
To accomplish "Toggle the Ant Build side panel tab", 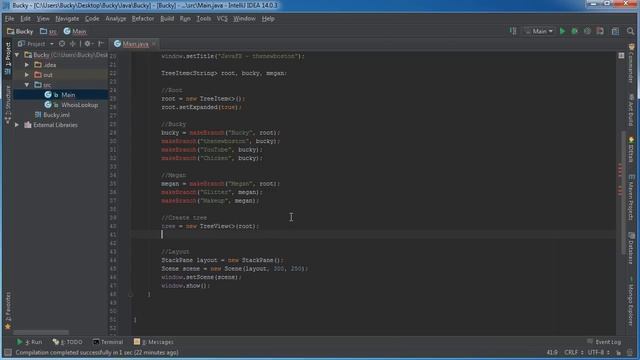I will [x=631, y=110].
